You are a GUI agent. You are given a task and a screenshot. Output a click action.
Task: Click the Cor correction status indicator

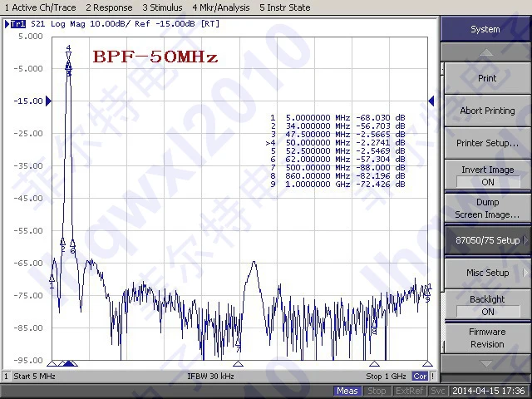pyautogui.click(x=420, y=377)
